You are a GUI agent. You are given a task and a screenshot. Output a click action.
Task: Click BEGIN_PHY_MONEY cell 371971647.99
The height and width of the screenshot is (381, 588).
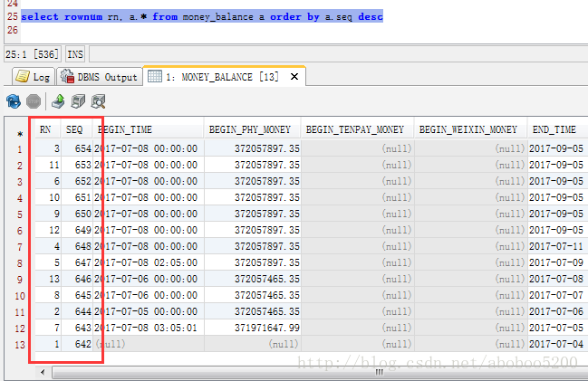[x=253, y=328]
